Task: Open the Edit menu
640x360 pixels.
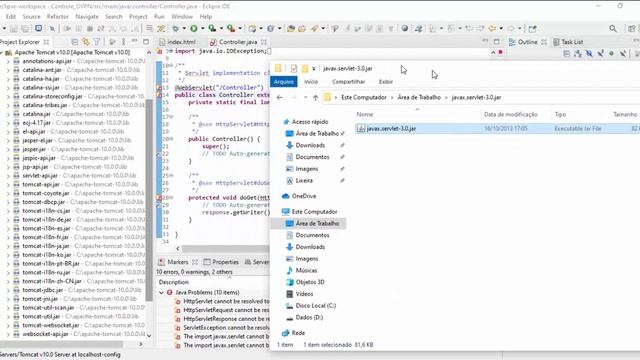Action: [x=11, y=17]
